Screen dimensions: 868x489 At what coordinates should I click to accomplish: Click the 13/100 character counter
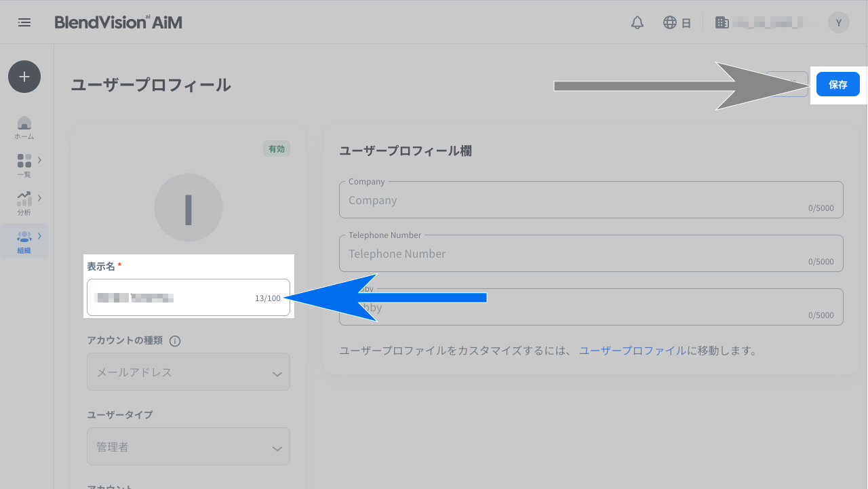[x=268, y=298]
